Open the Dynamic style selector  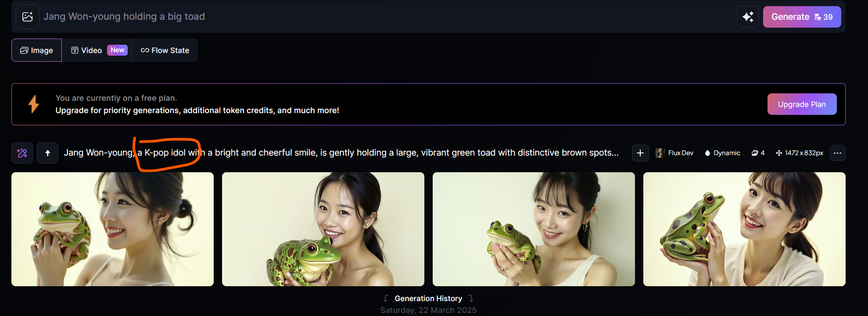[x=722, y=153]
